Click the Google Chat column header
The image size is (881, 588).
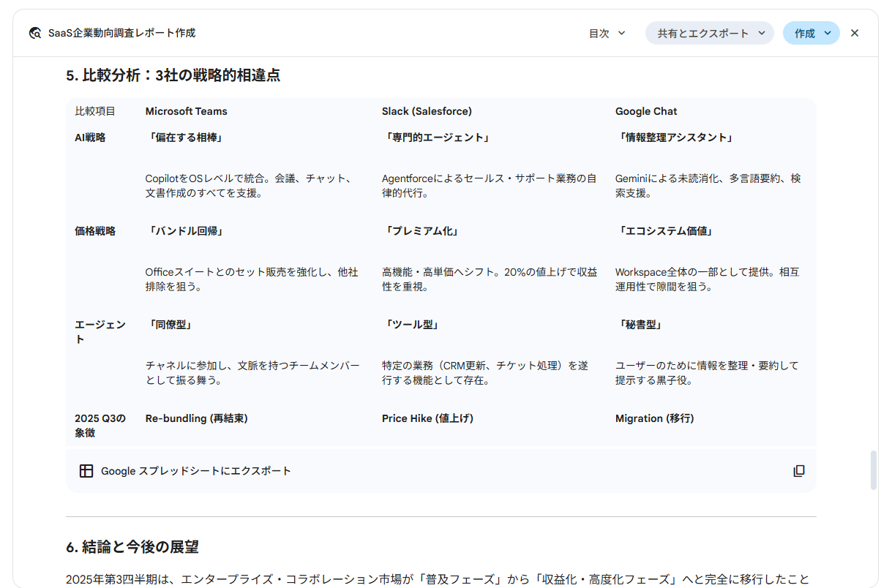pos(646,111)
